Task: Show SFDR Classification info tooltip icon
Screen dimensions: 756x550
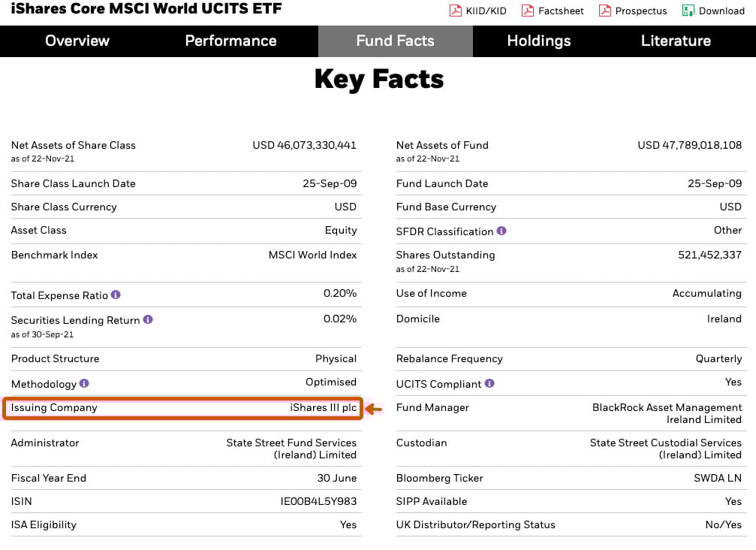Action: [x=501, y=231]
